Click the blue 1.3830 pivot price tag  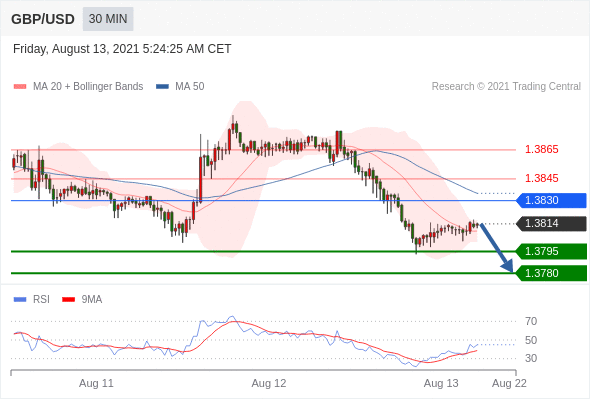[551, 200]
